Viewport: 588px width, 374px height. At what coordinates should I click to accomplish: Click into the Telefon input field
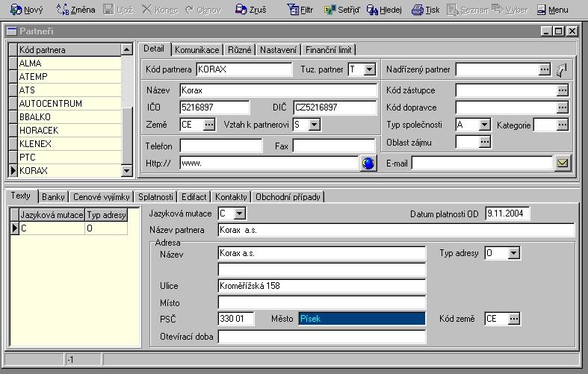point(221,146)
